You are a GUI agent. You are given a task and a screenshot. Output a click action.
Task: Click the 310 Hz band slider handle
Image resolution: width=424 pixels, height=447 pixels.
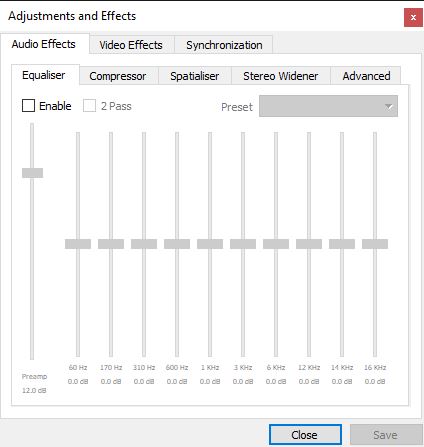[144, 244]
